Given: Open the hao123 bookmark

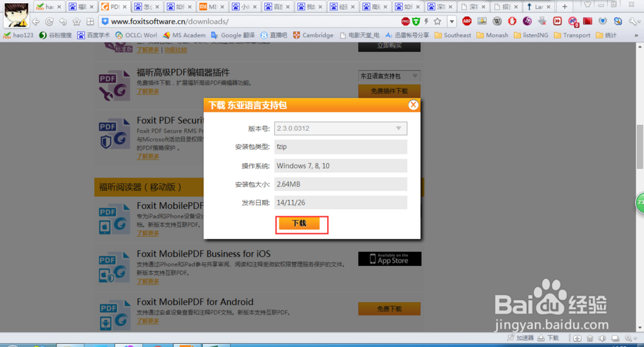Looking at the screenshot, I should 19,35.
